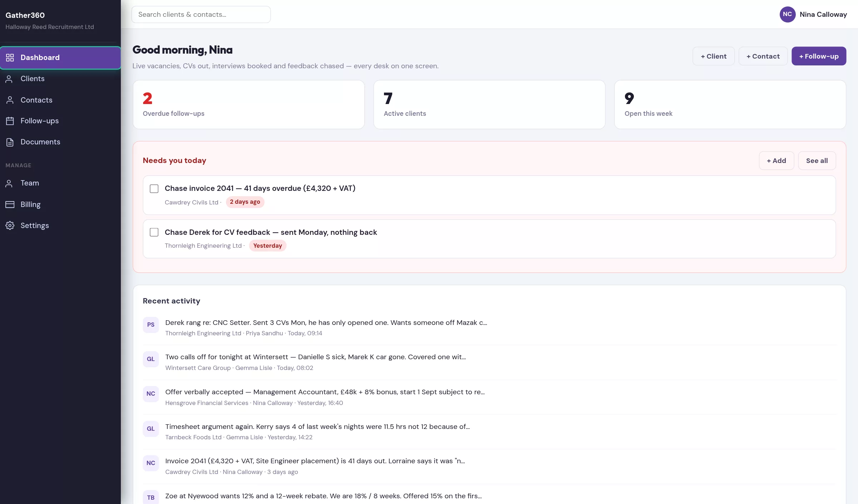This screenshot has height=504, width=858.
Task: Click the Dashboard grid icon
Action: click(10, 58)
